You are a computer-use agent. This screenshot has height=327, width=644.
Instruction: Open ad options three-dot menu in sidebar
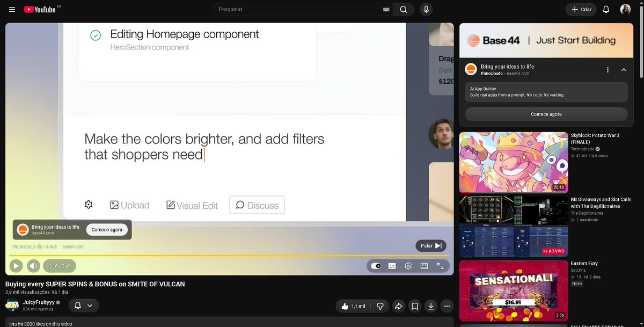608,70
